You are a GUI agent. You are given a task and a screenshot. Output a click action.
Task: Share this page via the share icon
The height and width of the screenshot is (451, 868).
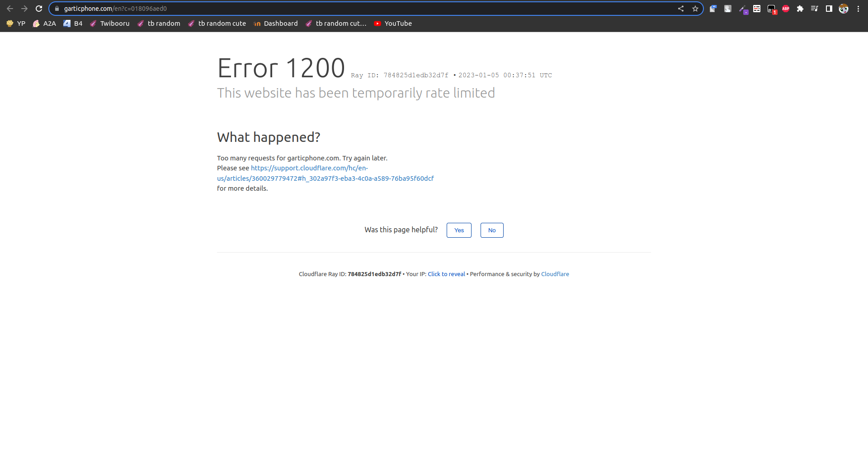click(681, 9)
